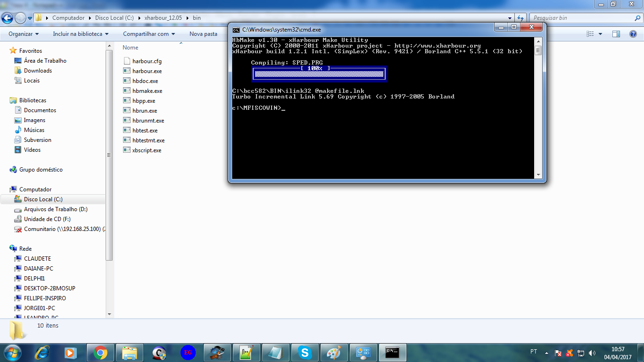
Task: Open the CLAUDETE network computer
Action: click(37, 259)
